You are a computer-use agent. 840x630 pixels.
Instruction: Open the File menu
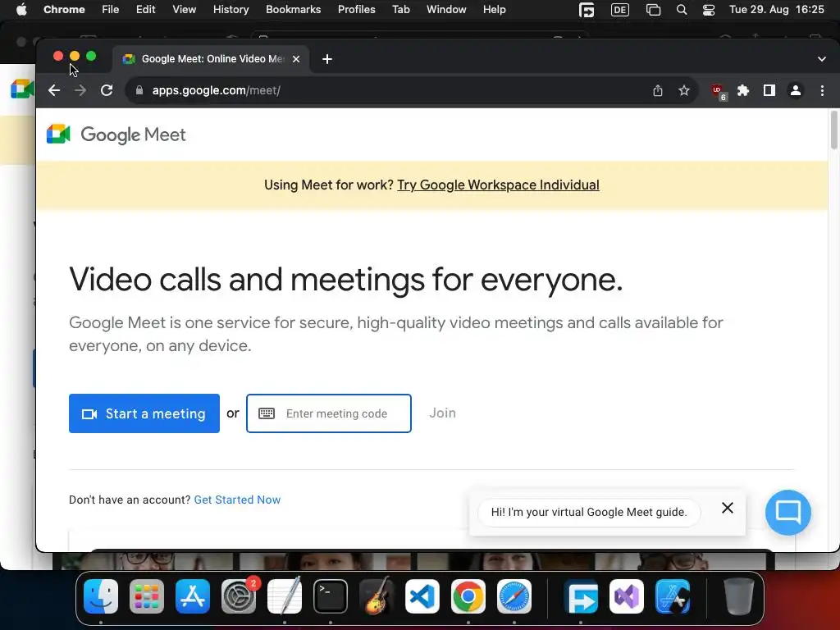tap(111, 10)
